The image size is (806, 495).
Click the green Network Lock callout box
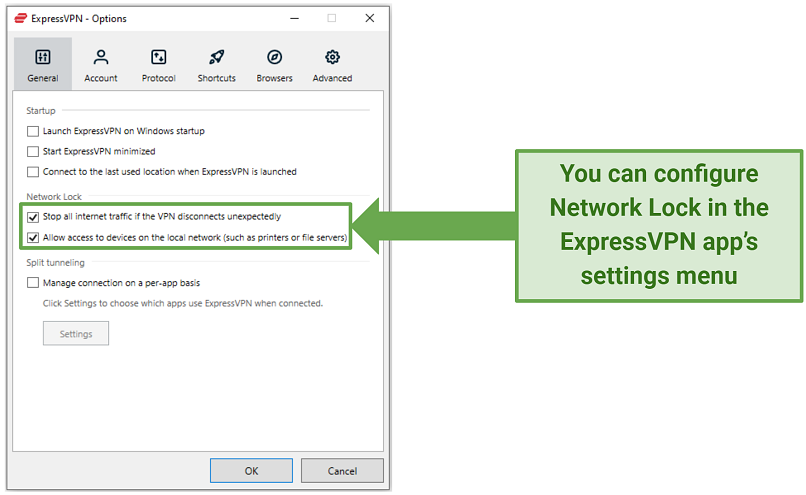tap(659, 226)
